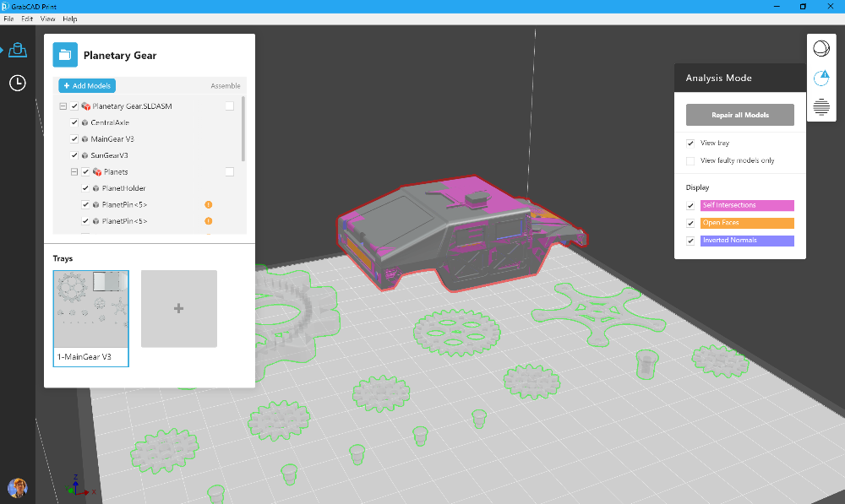Select the Slice Preview layers icon
Viewport: 845px width, 504px height.
821,106
